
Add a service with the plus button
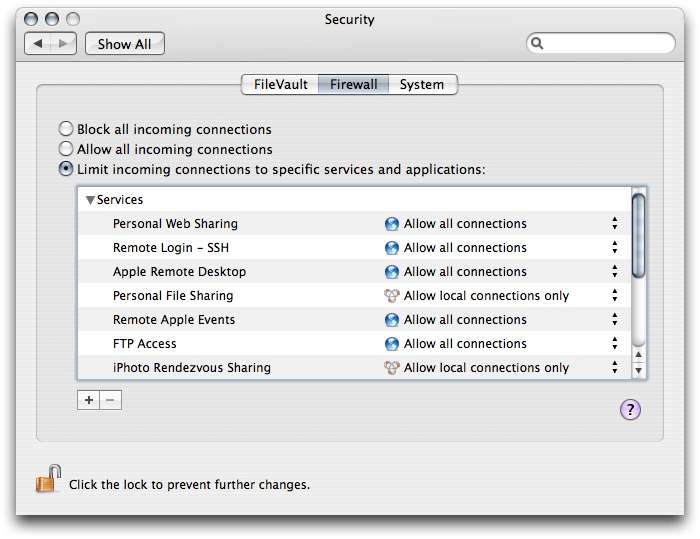pyautogui.click(x=88, y=400)
